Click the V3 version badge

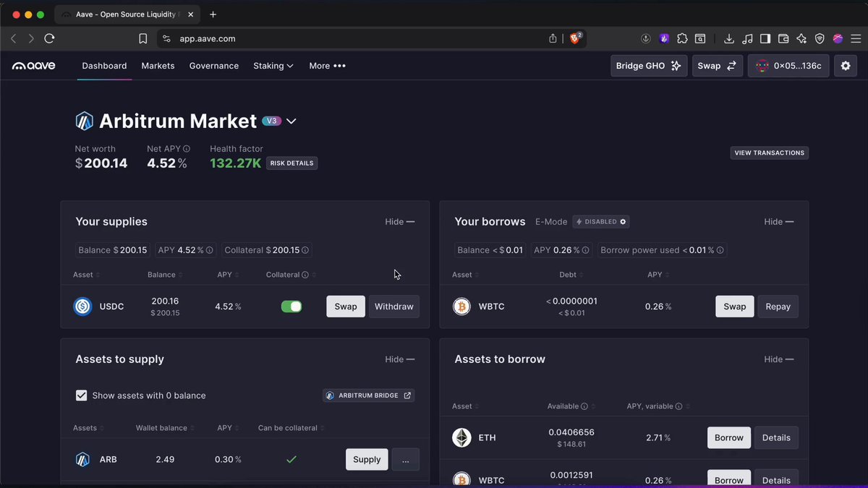click(x=271, y=121)
